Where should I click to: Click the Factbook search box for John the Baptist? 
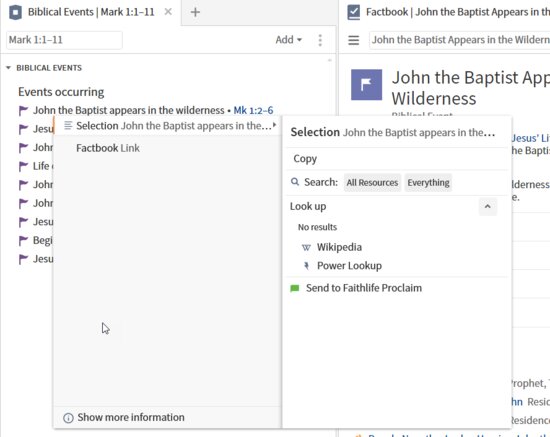click(460, 40)
